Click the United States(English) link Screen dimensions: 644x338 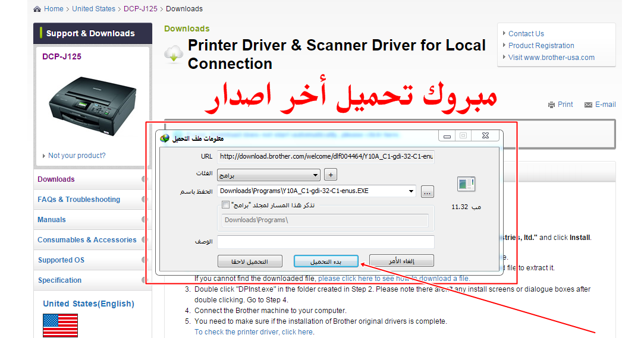(x=89, y=304)
